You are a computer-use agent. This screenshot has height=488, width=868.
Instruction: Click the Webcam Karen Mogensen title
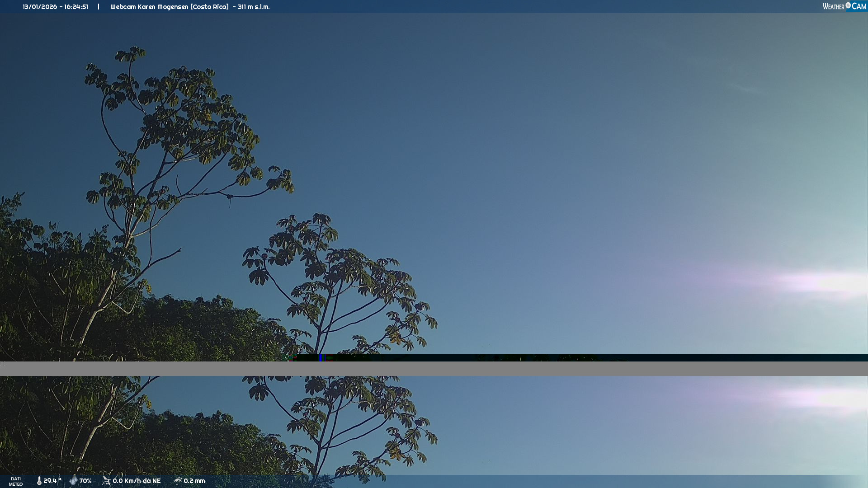[x=149, y=7]
